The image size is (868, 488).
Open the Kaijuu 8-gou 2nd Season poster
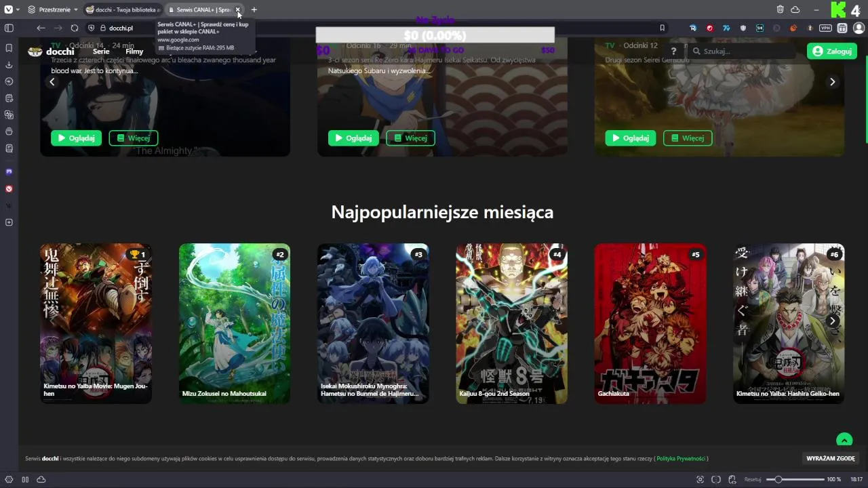[x=512, y=323]
